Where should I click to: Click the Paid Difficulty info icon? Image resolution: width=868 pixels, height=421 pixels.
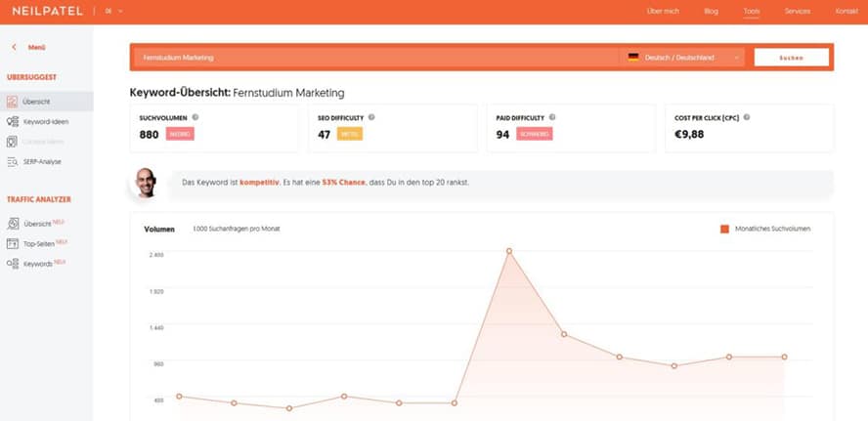(552, 117)
